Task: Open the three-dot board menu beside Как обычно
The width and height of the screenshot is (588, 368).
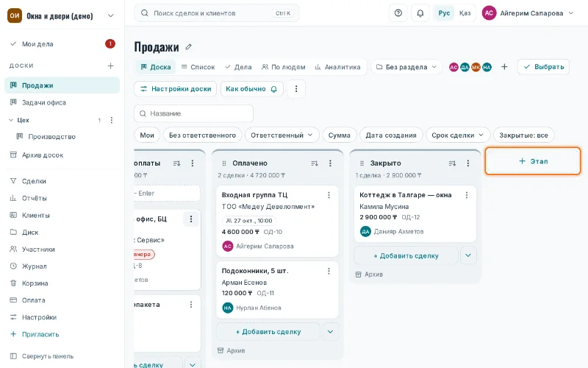Action: pyautogui.click(x=296, y=89)
